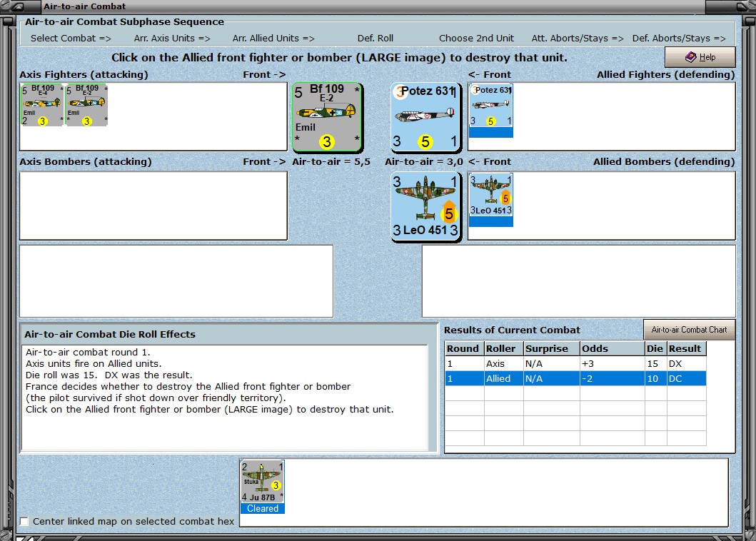Select the small Bf 109 E-2 Axis fighter

[86, 105]
